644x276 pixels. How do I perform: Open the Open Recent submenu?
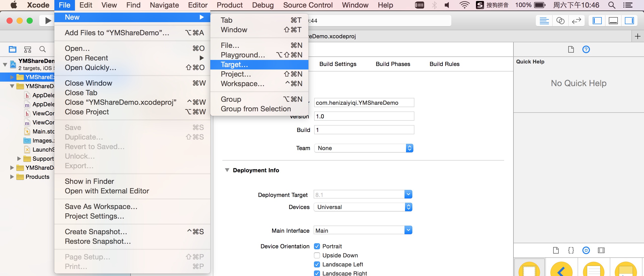(132, 58)
